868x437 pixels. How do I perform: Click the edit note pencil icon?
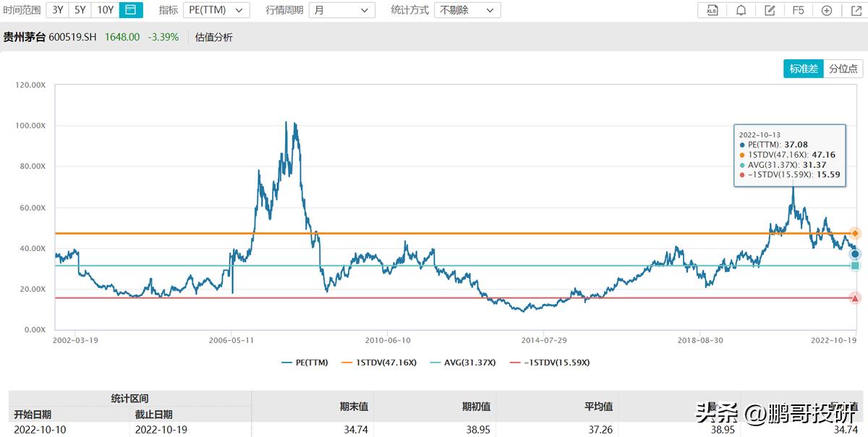point(770,10)
